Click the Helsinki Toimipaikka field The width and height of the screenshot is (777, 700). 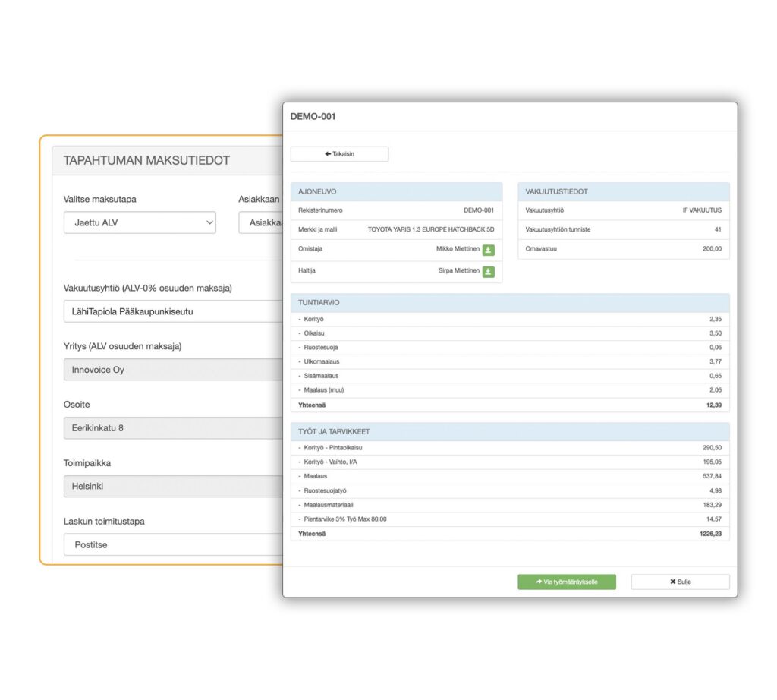pos(173,487)
